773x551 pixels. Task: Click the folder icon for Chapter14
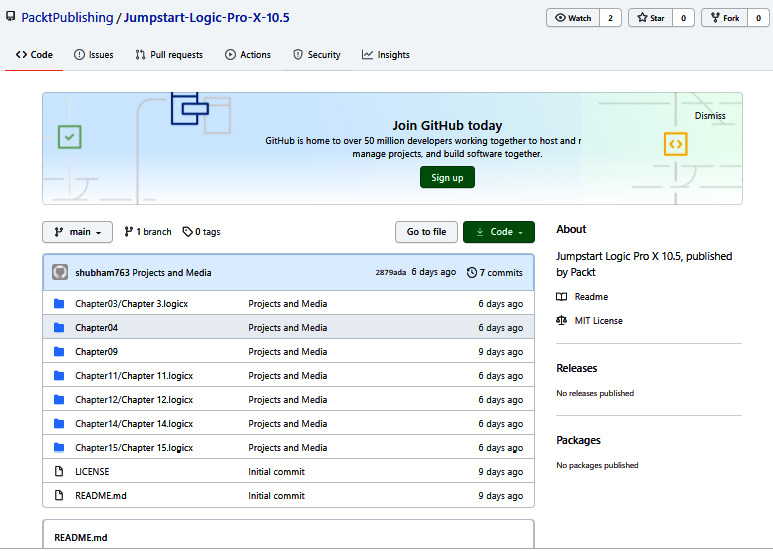click(x=59, y=424)
